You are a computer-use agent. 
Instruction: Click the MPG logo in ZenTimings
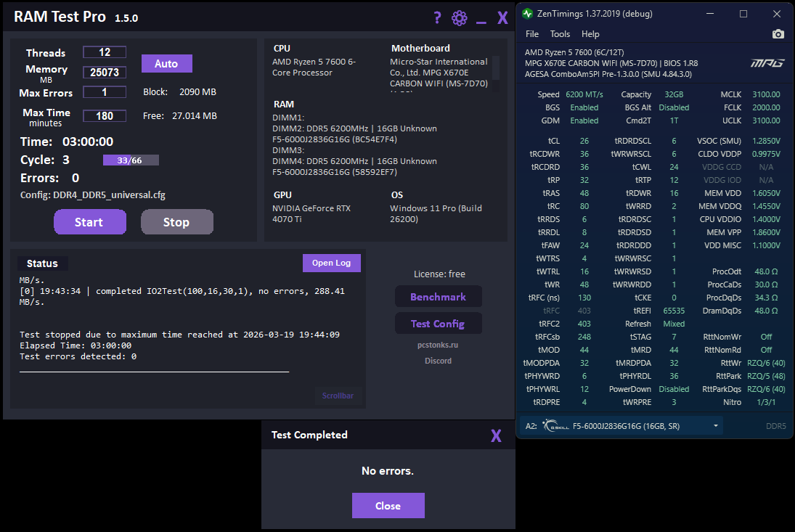pos(767,63)
